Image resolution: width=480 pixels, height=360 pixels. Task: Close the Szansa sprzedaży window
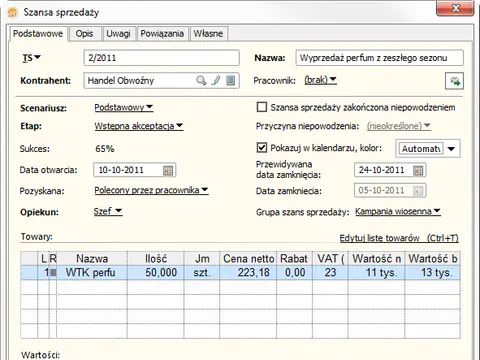point(455,8)
